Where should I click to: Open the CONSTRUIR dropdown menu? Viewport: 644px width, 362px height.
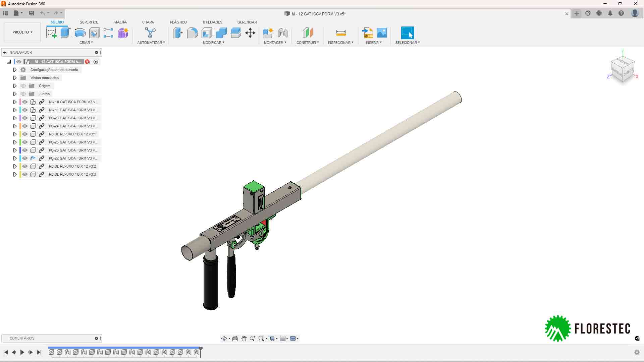coord(308,43)
